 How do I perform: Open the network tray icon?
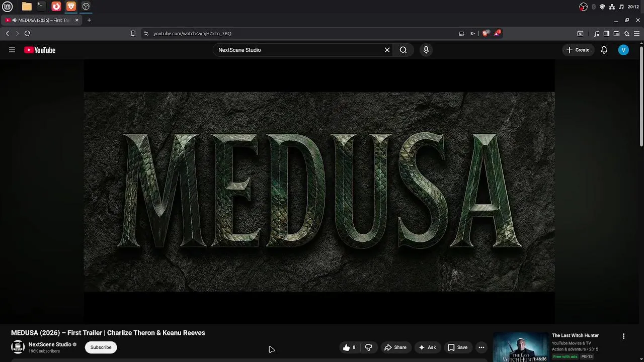[612, 7]
